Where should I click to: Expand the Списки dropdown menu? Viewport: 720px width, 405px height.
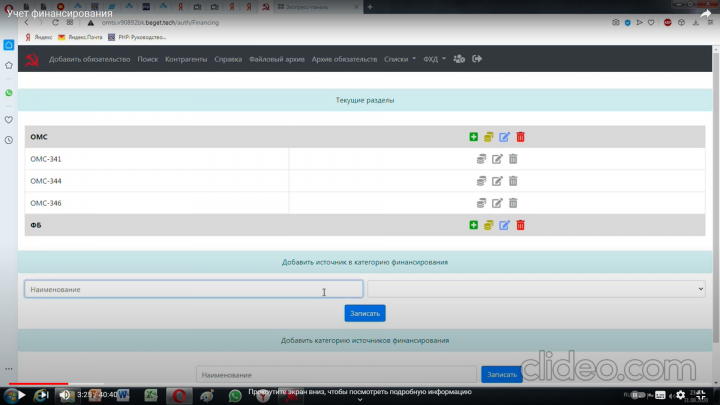point(400,59)
